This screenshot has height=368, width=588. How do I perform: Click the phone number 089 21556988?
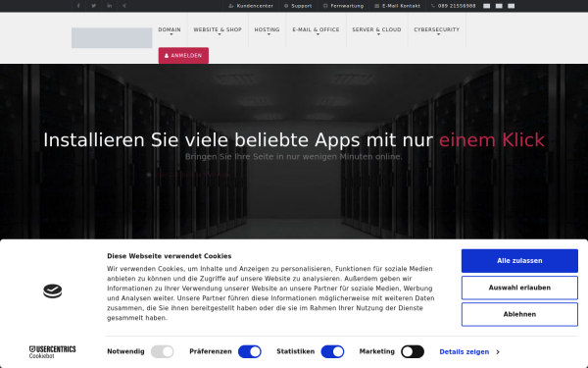[454, 6]
